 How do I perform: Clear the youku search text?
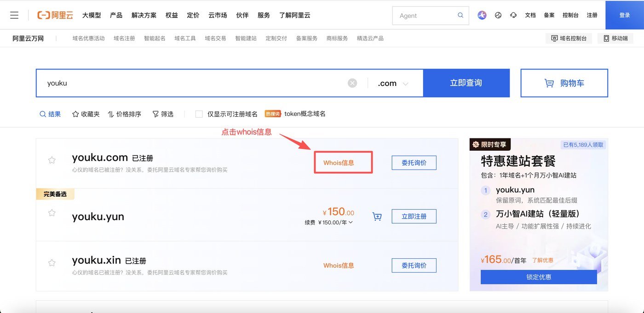(x=352, y=83)
